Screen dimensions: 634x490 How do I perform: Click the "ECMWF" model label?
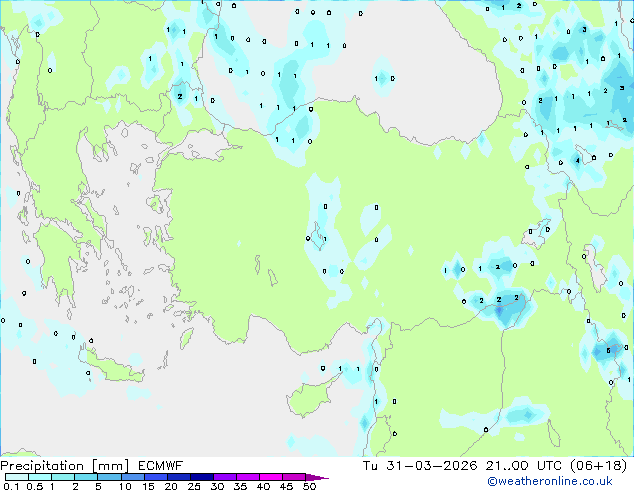pyautogui.click(x=161, y=466)
